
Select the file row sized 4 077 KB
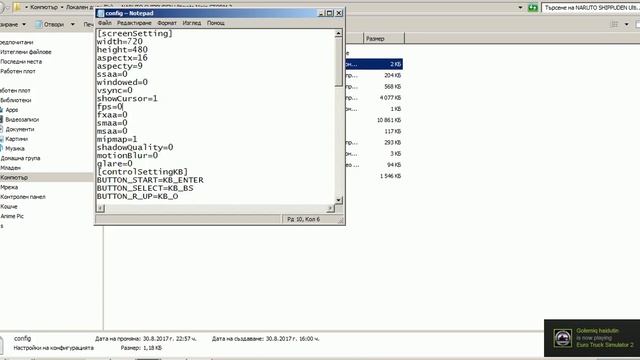(374, 98)
